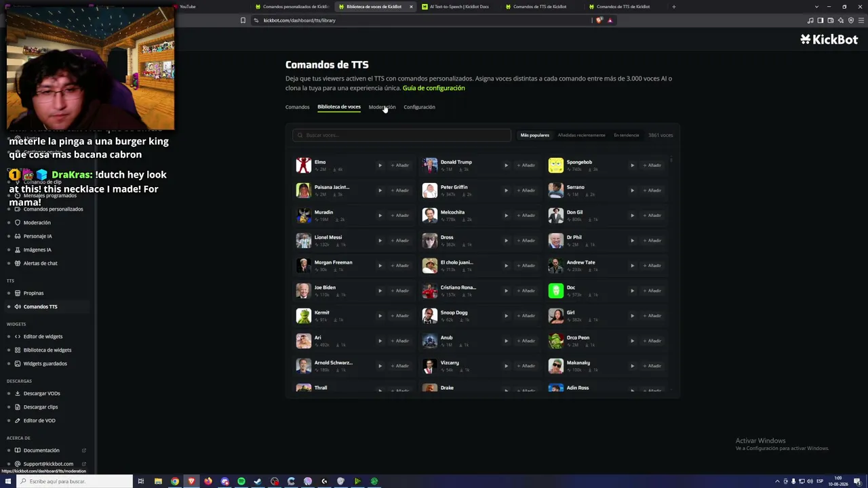The image size is (868, 488).
Task: Open Spotify from the taskbar
Action: click(x=241, y=481)
